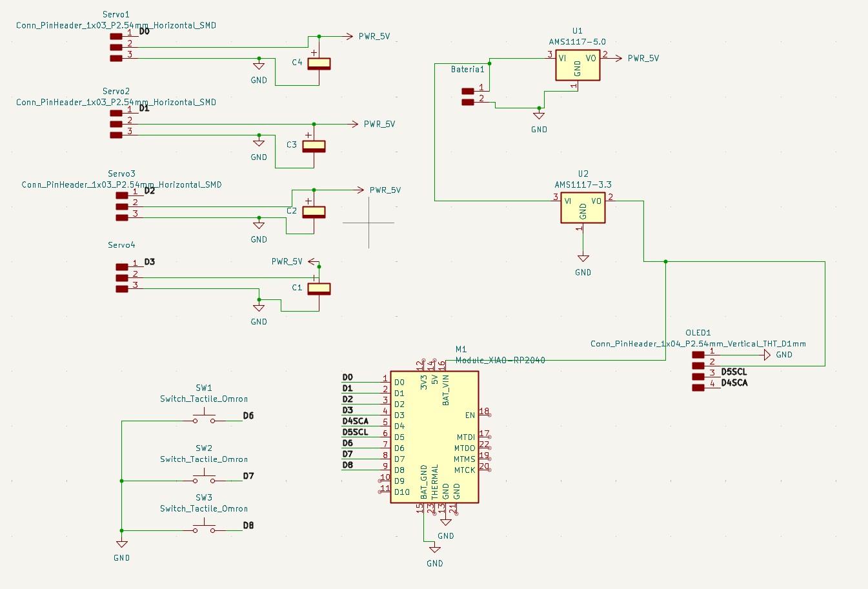This screenshot has width=868, height=589.
Task: Click the Module_XIAO-RP2040 value text
Action: [500, 360]
